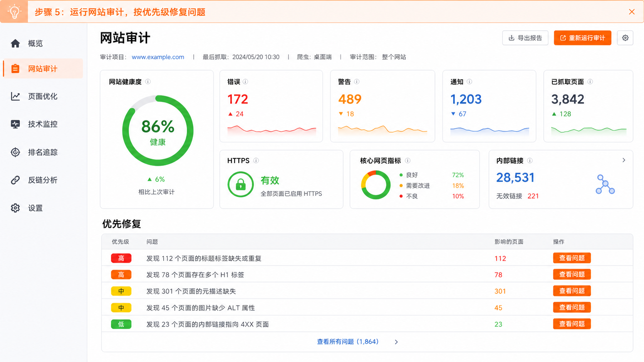The width and height of the screenshot is (644, 362).
Task: Click info icon next to 内部链接
Action: pyautogui.click(x=530, y=160)
